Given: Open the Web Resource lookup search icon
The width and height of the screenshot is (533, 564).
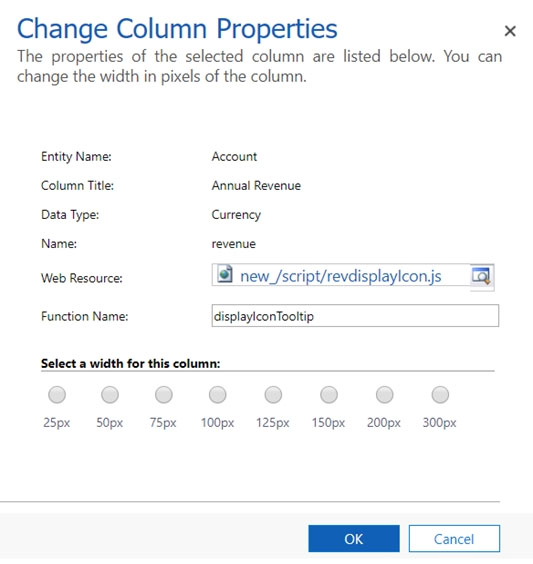Looking at the screenshot, I should 482,277.
